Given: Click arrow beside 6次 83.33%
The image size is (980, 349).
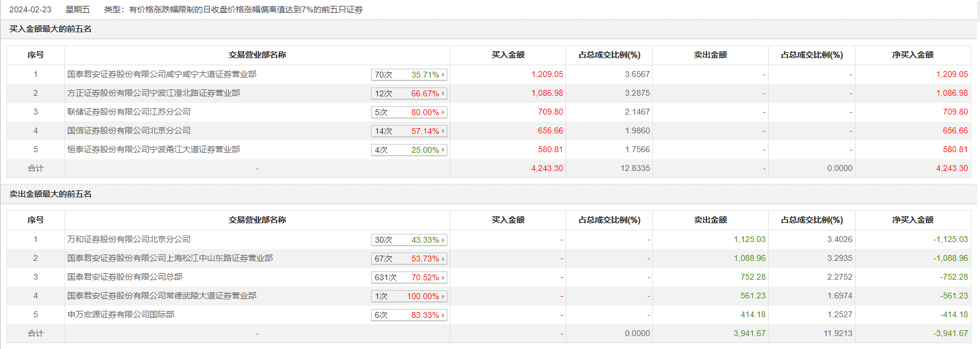Looking at the screenshot, I should [x=443, y=315].
